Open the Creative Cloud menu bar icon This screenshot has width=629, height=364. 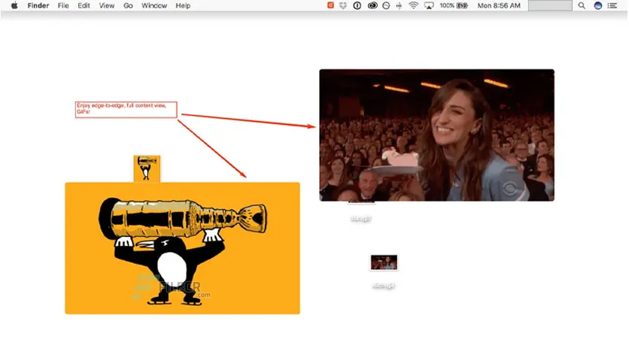(372, 5)
